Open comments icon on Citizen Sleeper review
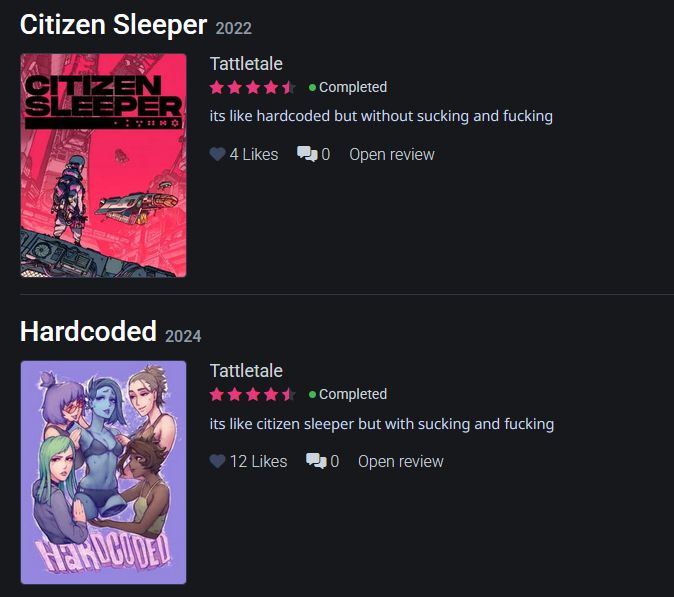 point(307,154)
